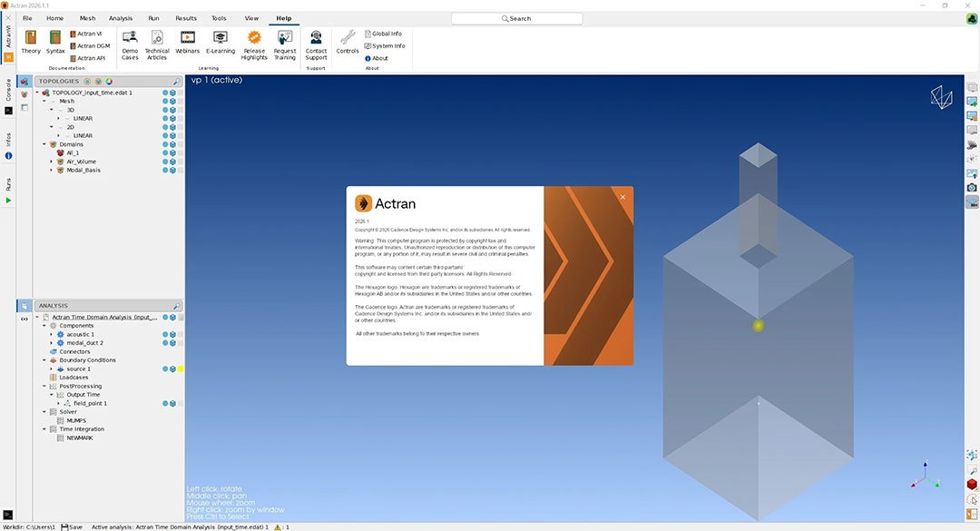Toggle visibility of acoustic 1 component

point(166,335)
